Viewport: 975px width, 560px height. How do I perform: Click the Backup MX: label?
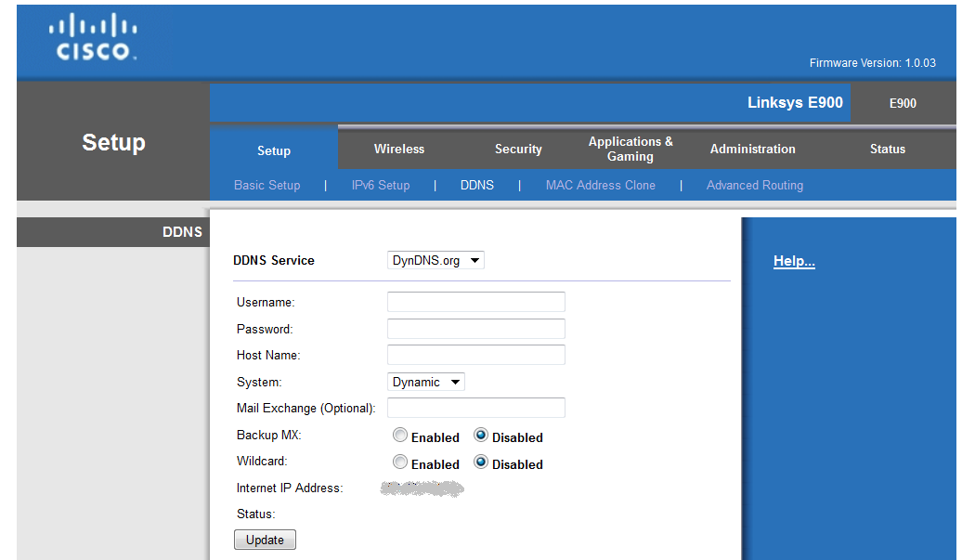click(x=268, y=435)
